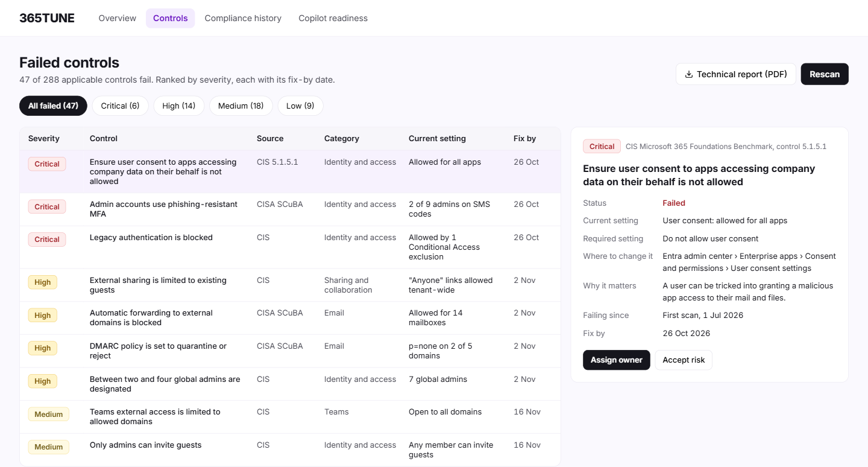Click the Control column header
The width and height of the screenshot is (868, 467).
click(104, 138)
